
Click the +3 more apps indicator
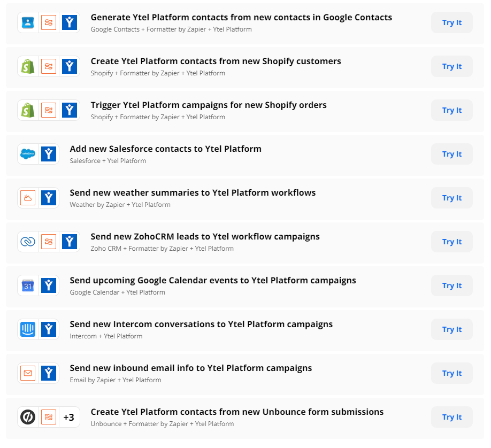[69, 417]
